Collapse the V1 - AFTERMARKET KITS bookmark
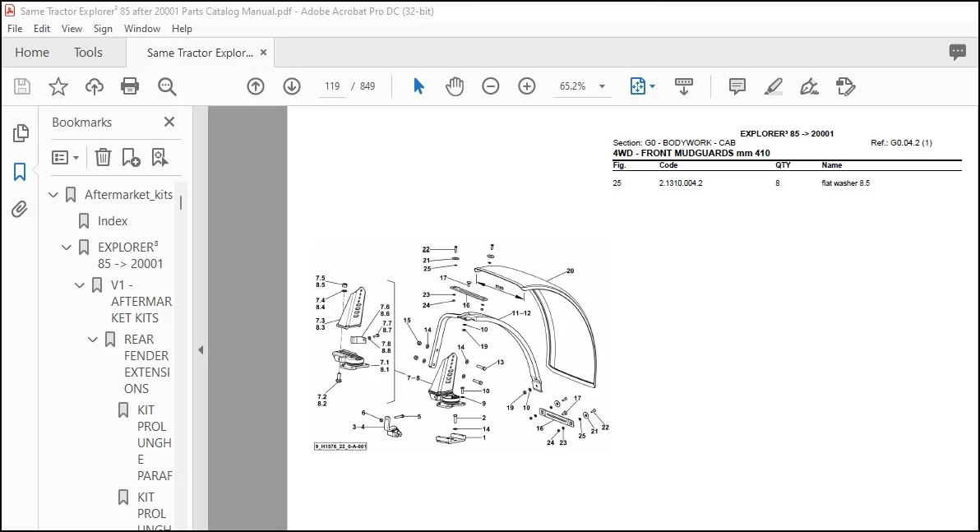This screenshot has height=532, width=980. click(80, 285)
